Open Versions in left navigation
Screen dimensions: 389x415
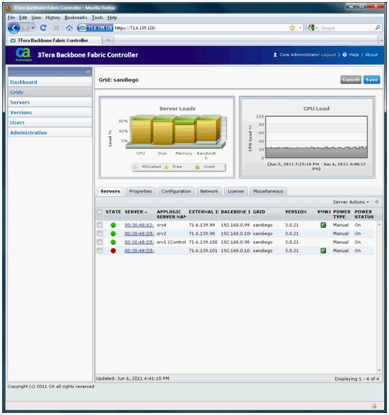[x=50, y=112]
